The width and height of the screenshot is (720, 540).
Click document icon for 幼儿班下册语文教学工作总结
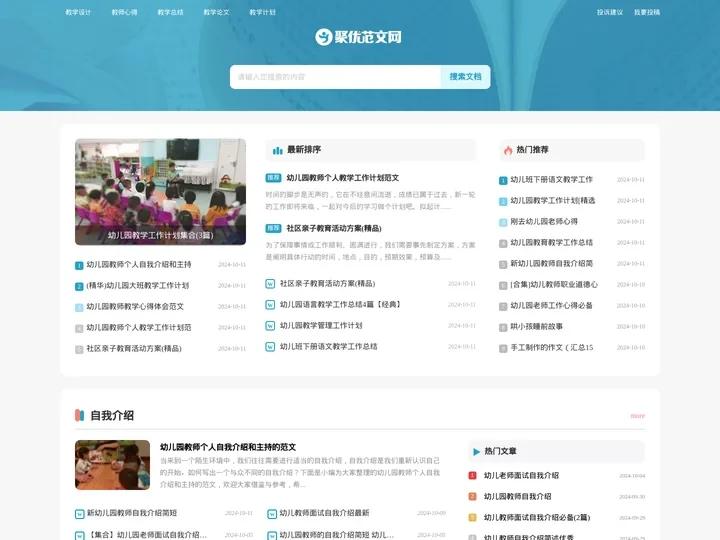click(270, 347)
